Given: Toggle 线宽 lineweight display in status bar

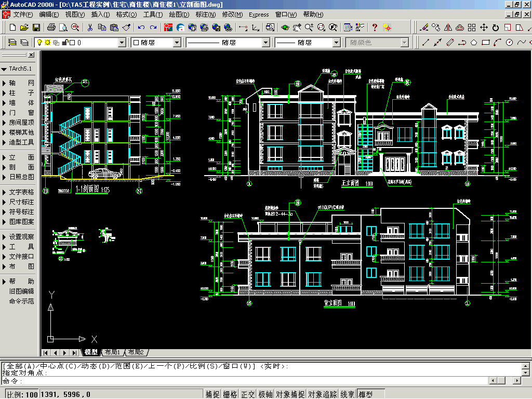Looking at the screenshot, I should 348,394.
